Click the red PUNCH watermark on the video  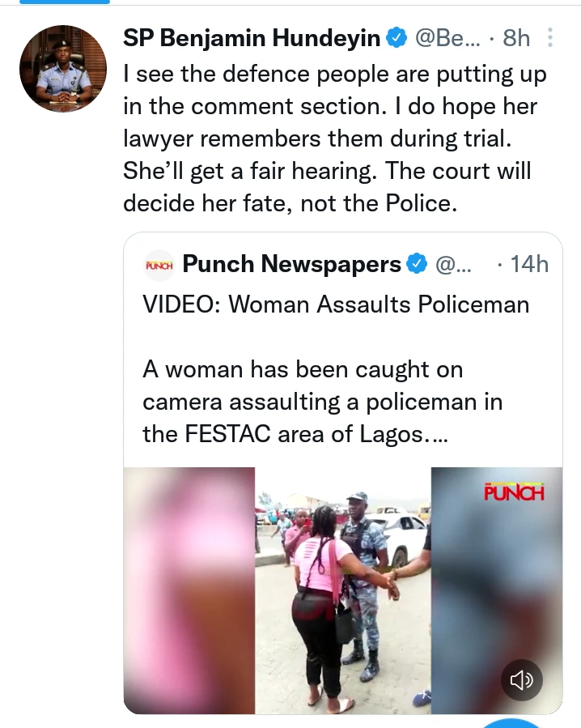513,492
